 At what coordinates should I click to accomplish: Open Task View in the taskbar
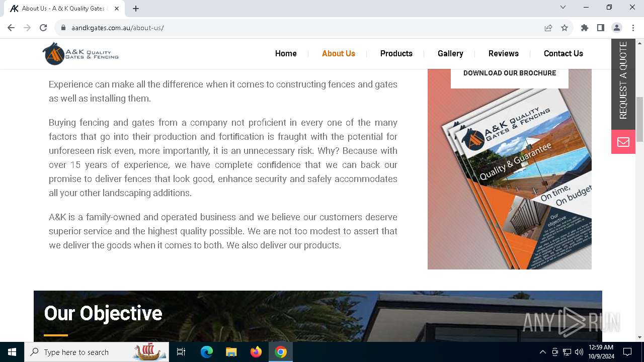coord(181,352)
